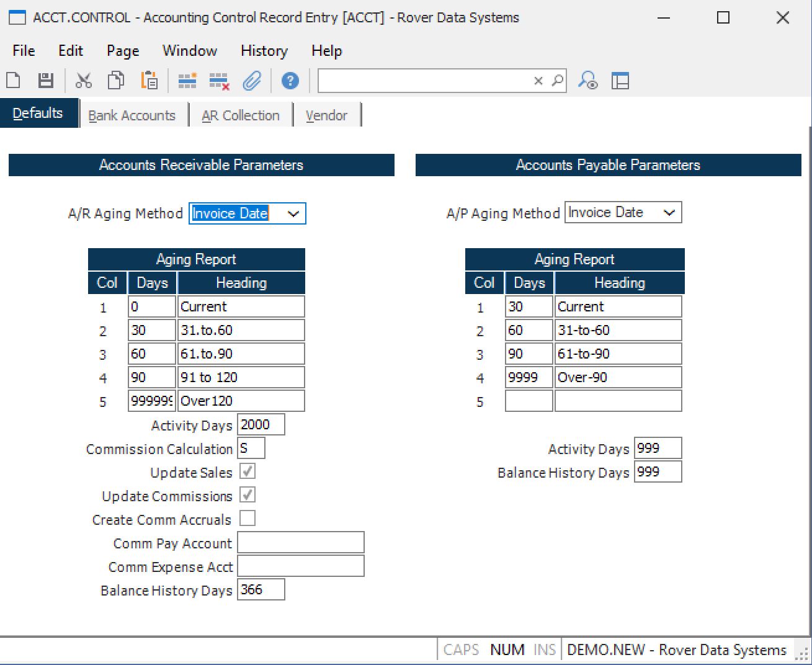Open the Vendor tab
The height and width of the screenshot is (665, 812).
326,115
